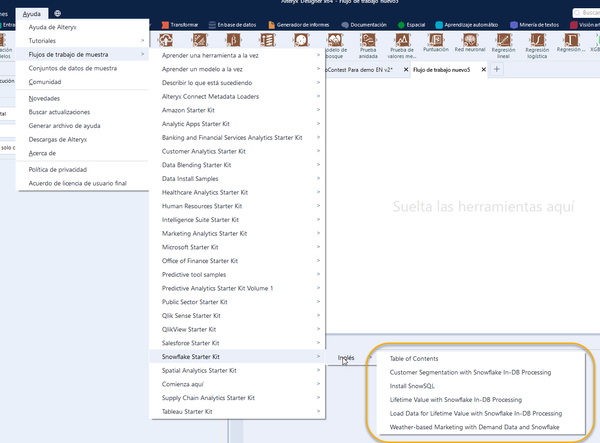This screenshot has width=600, height=443.
Task: Click Novedades in the Ayuda menu
Action: point(83,98)
